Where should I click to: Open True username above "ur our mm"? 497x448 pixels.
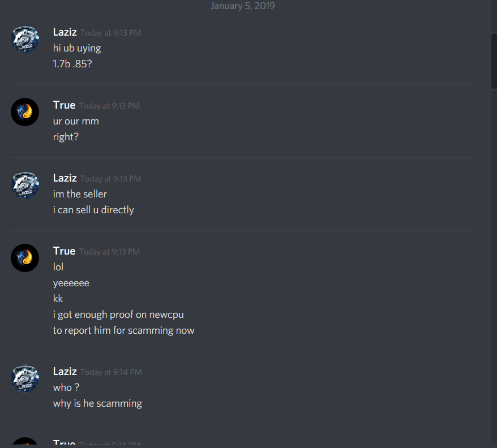[x=65, y=105]
